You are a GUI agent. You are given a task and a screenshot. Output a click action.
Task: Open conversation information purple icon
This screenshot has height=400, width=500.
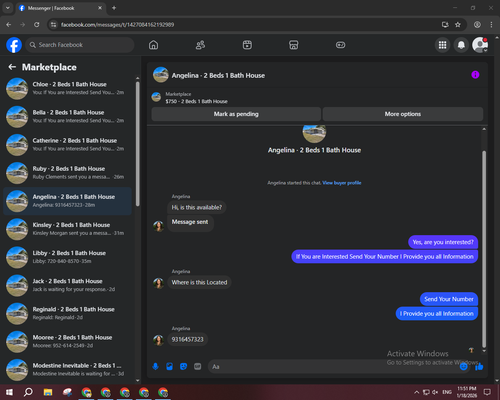click(x=475, y=75)
